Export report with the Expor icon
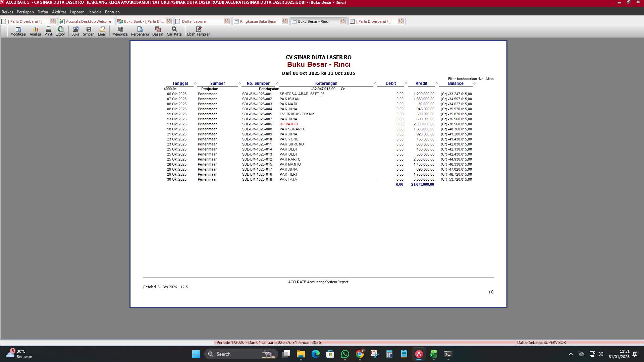This screenshot has width=644, height=362. point(60,31)
